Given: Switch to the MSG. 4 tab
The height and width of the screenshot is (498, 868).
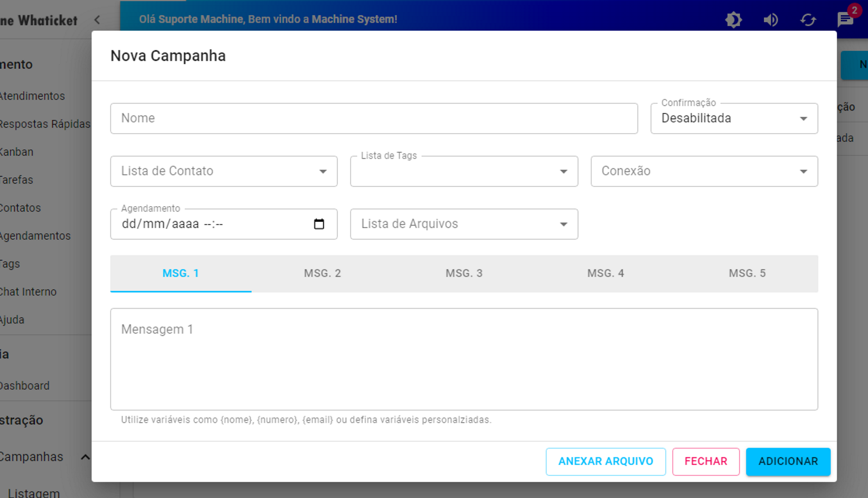Looking at the screenshot, I should (x=606, y=273).
